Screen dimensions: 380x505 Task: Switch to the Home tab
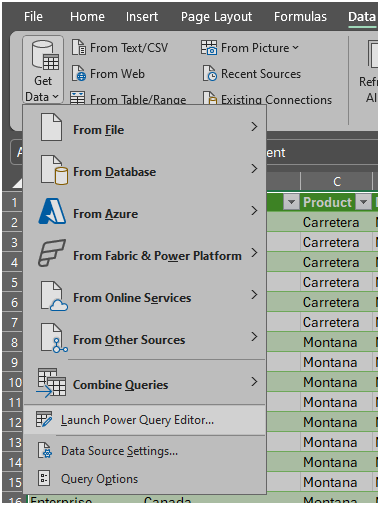coord(87,16)
